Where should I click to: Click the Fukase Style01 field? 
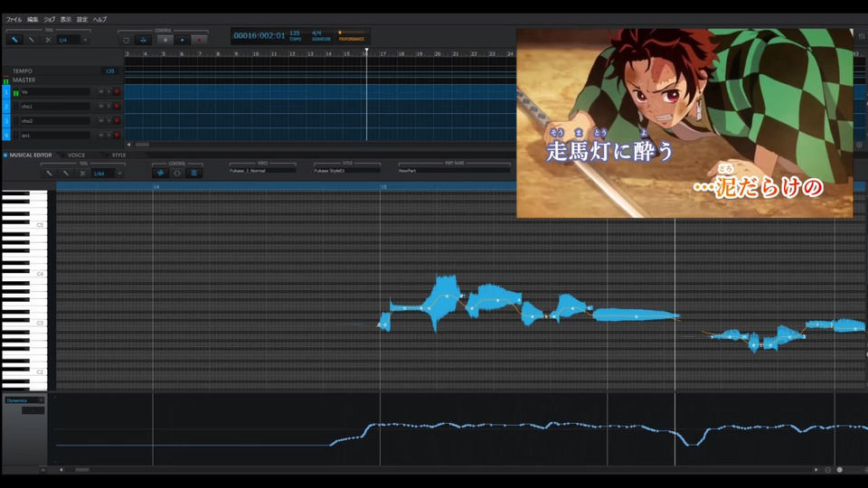pos(347,171)
